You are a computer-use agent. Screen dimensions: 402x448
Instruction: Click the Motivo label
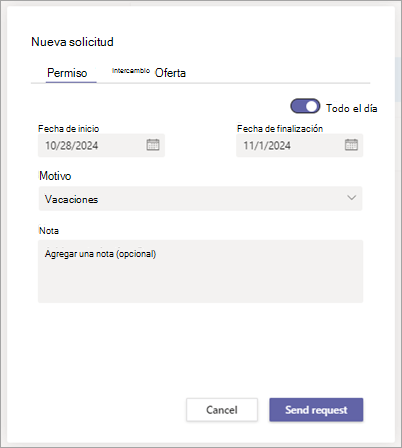point(55,176)
